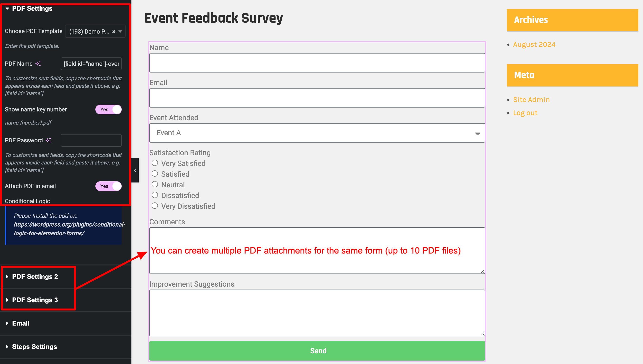Image resolution: width=643 pixels, height=364 pixels.
Task: Expand the PDF Settings 2 section
Action: tap(35, 276)
